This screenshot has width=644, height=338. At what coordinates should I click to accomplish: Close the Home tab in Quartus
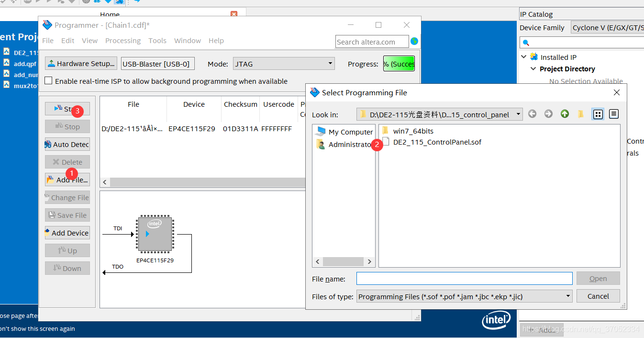(234, 14)
